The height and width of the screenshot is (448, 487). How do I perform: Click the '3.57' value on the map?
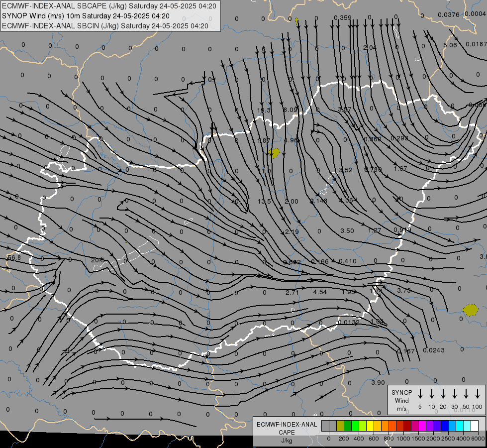point(344,109)
